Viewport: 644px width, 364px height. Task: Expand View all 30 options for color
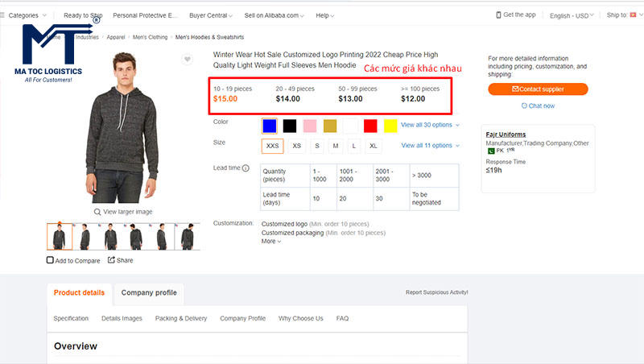pyautogui.click(x=430, y=125)
